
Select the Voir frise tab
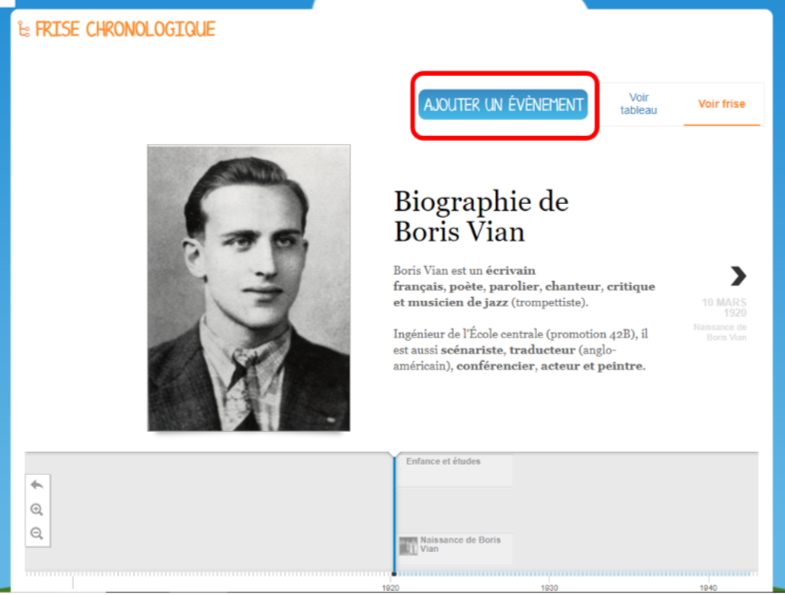tap(721, 104)
